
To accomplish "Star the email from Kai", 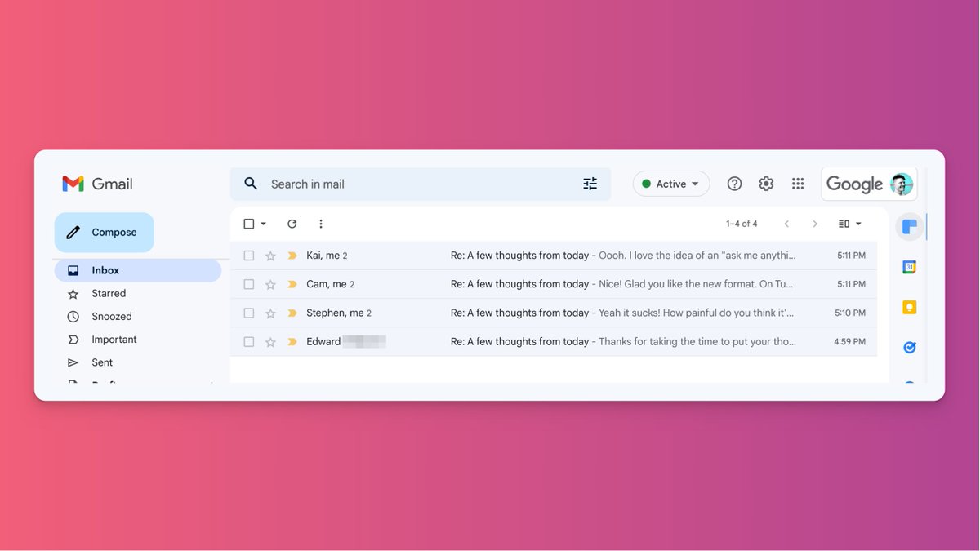I will [270, 256].
